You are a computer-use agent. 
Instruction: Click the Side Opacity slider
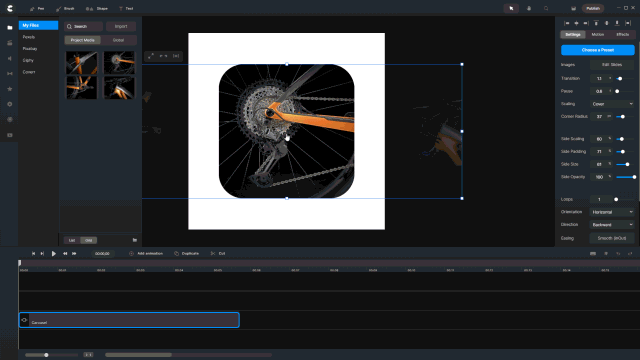[x=626, y=177]
